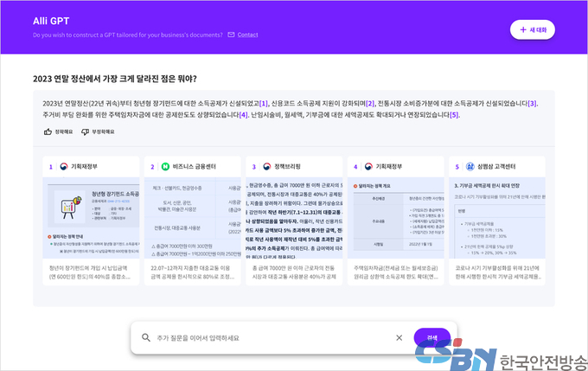The width and height of the screenshot is (588, 371).
Task: Open the Contact link in header
Action: click(x=247, y=35)
